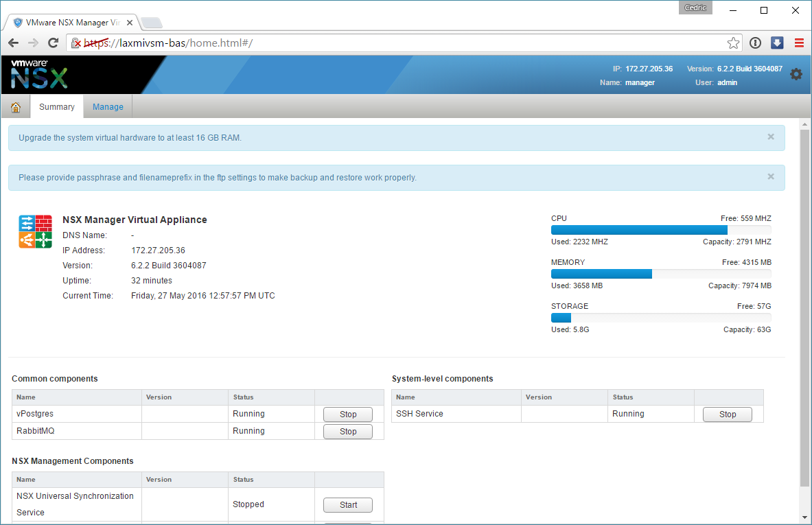
Task: Click the browser back arrow
Action: point(14,43)
